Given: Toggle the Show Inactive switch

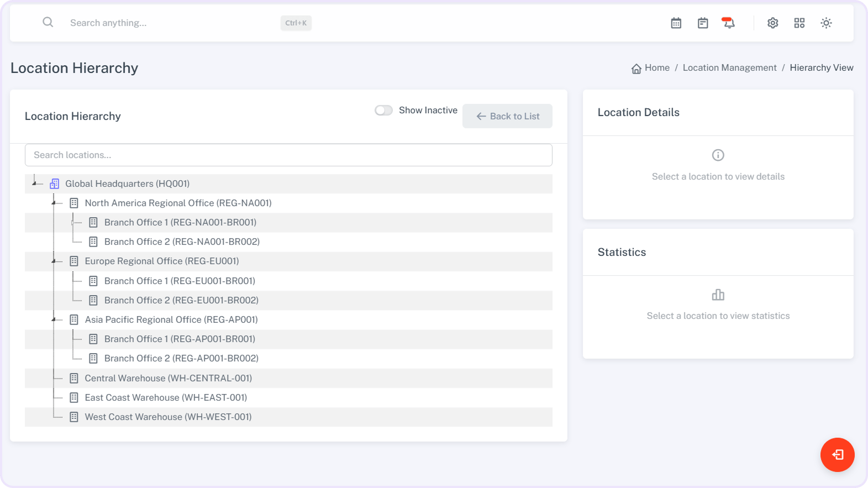Looking at the screenshot, I should coord(383,111).
